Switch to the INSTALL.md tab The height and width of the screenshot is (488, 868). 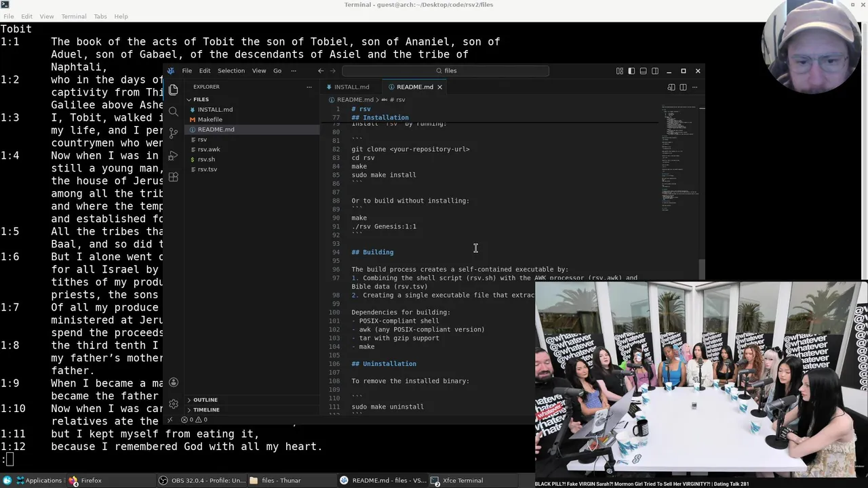(351, 87)
